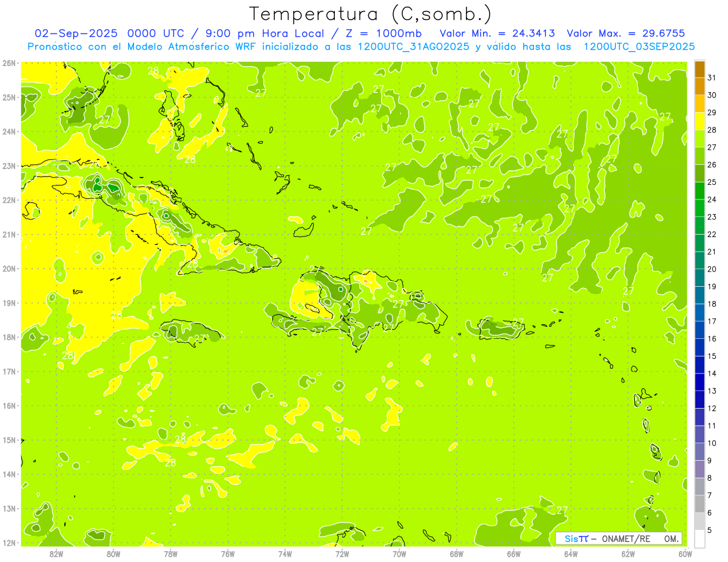Click the '72W' longitude axis label

(342, 554)
